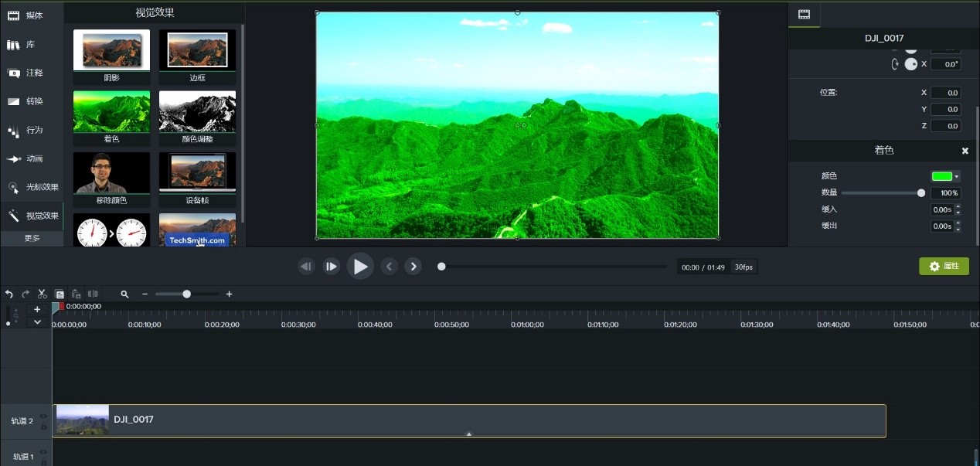Click the split clip icon
The width and height of the screenshot is (980, 466).
click(93, 294)
